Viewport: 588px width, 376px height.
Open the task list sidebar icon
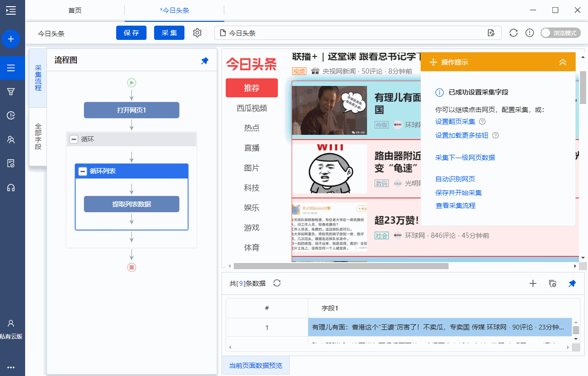11,68
